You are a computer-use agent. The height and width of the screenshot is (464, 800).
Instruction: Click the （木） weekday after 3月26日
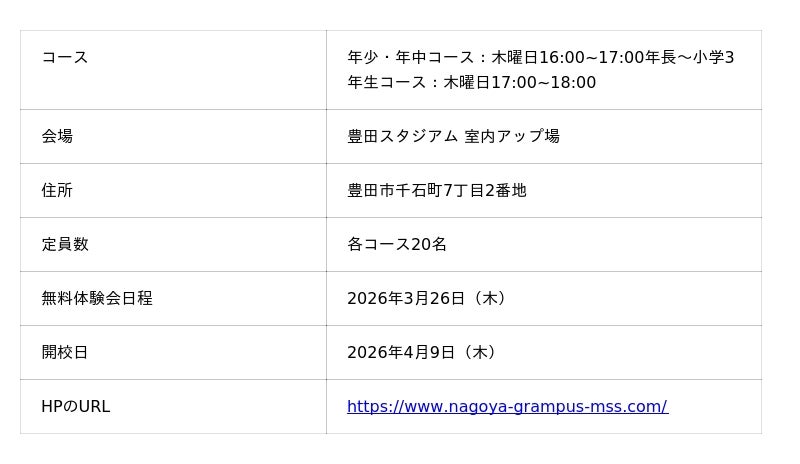(x=489, y=299)
